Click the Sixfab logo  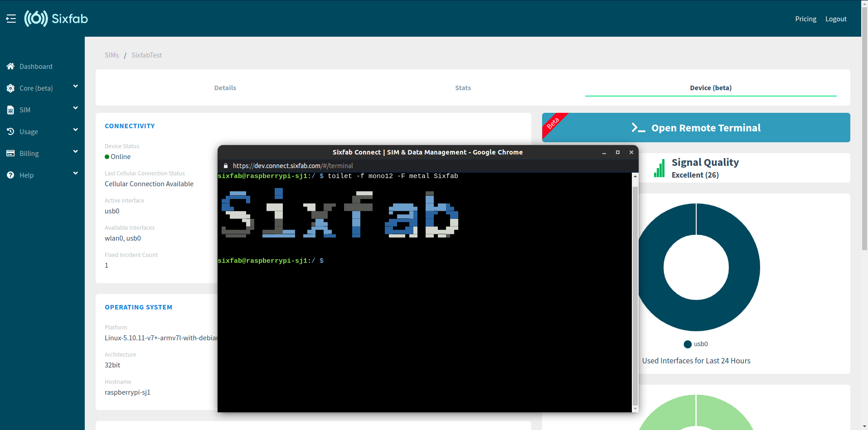click(56, 19)
